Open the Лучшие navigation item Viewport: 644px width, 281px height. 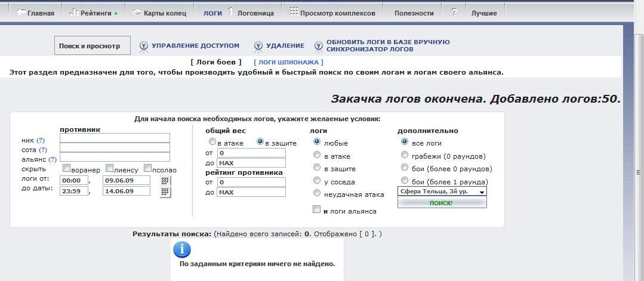point(484,13)
